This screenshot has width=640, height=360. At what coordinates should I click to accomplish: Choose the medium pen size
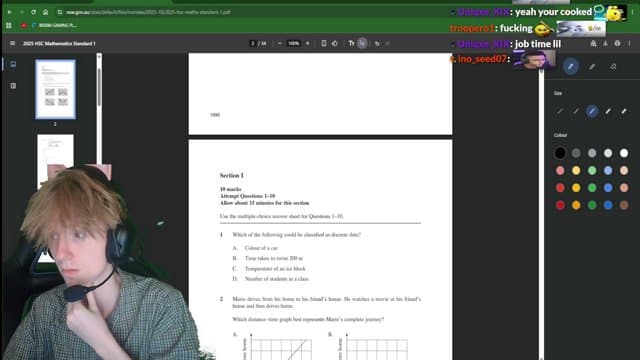[x=592, y=111]
